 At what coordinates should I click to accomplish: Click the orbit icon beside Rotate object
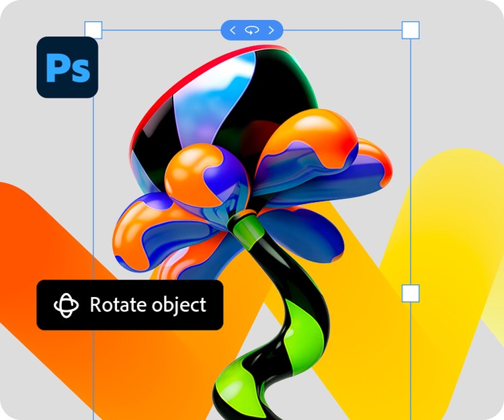click(67, 305)
